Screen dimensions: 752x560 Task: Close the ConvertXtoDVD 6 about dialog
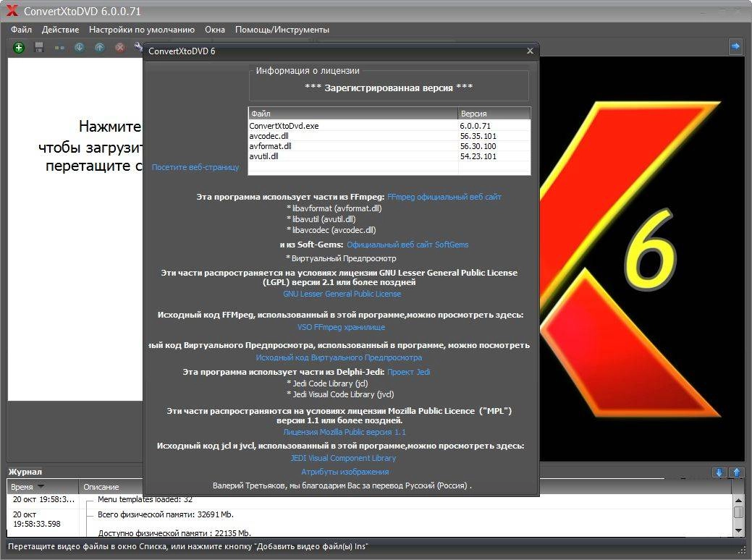(530, 51)
